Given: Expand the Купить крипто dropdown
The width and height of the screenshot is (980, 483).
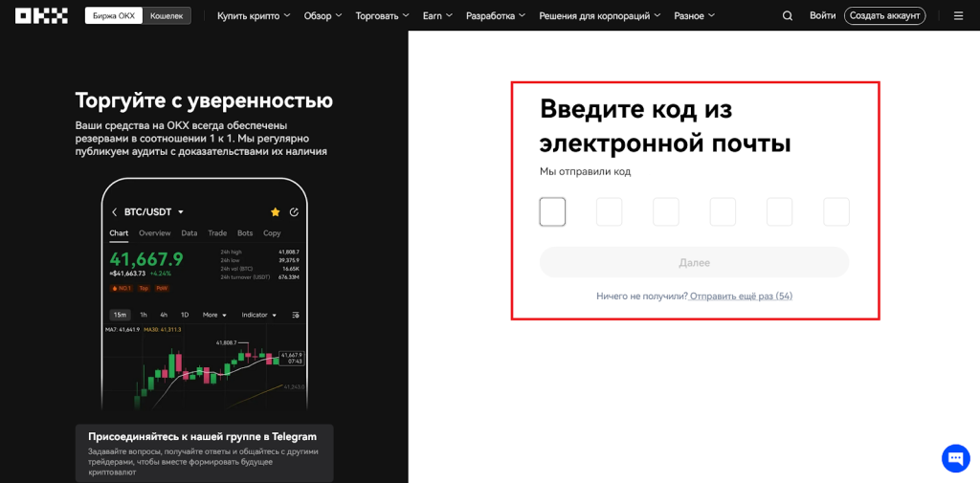Looking at the screenshot, I should click(253, 15).
